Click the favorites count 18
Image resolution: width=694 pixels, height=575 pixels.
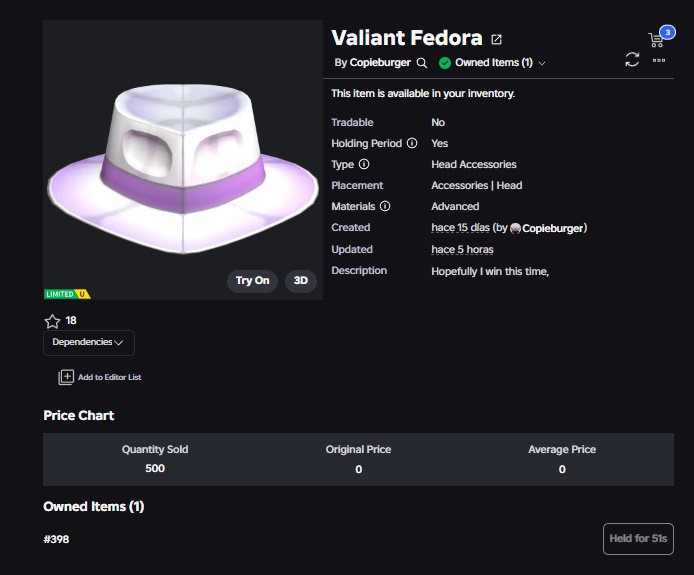(71, 320)
